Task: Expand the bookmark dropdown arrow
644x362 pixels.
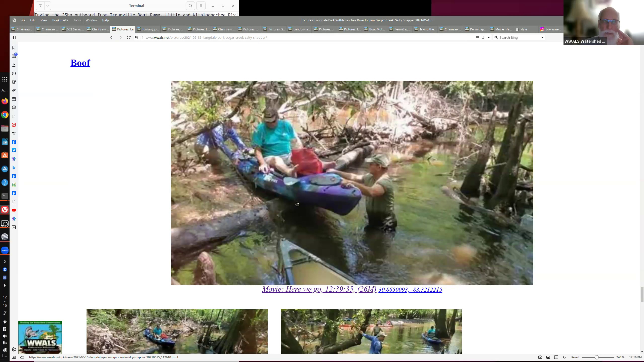Action: 489,37
